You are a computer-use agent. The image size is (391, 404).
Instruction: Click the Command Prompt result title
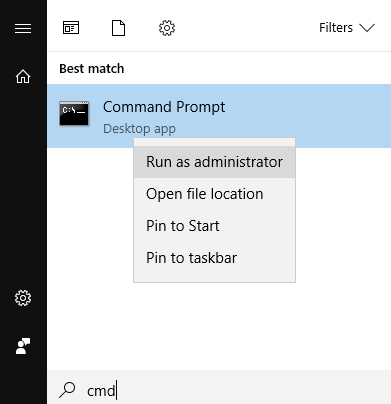point(164,107)
